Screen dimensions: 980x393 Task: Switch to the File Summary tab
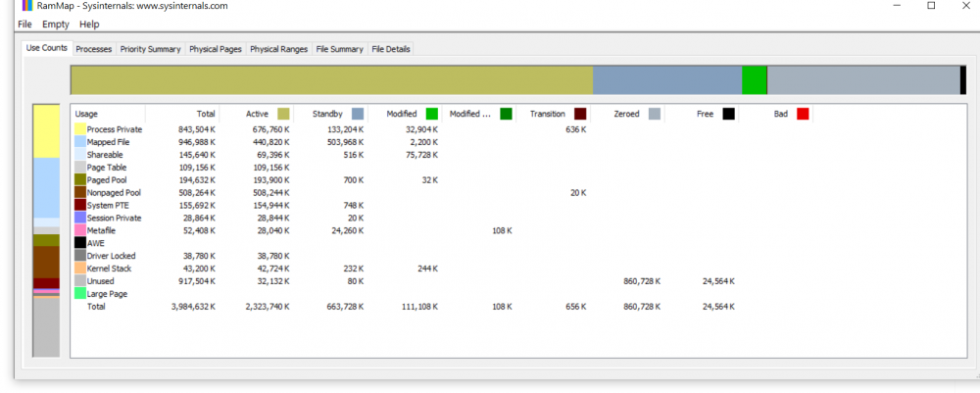pos(339,49)
